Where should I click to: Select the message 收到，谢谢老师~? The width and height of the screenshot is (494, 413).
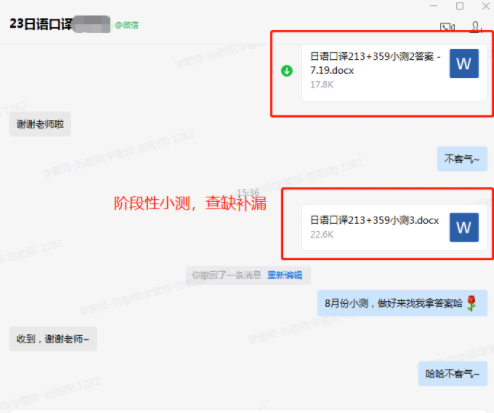pyautogui.click(x=53, y=339)
